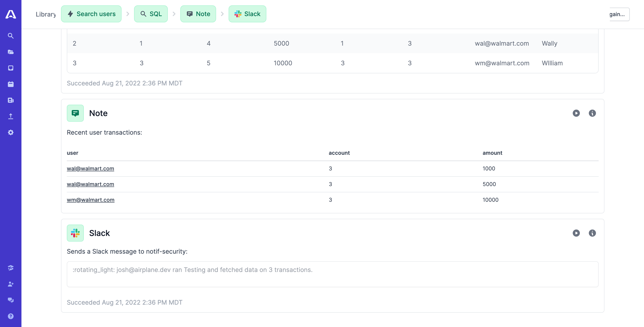Open the wm@walmart.com link in the Note table
This screenshot has height=327, width=644.
click(90, 200)
